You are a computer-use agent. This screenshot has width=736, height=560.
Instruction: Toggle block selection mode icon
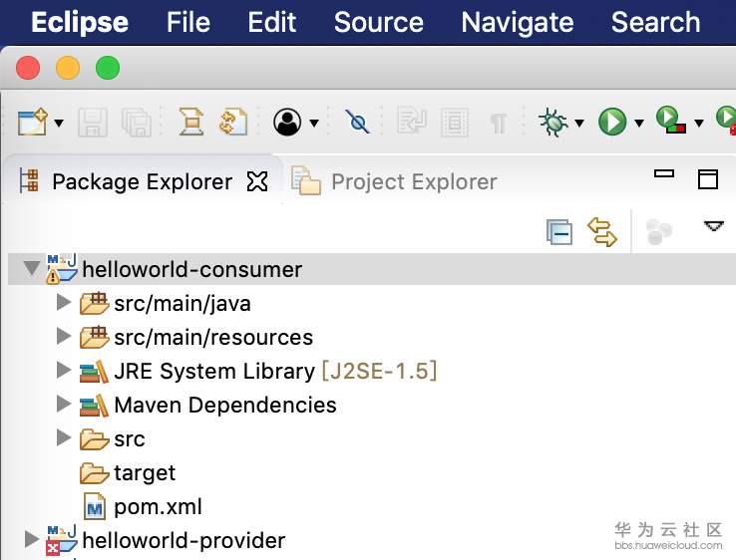(x=455, y=123)
